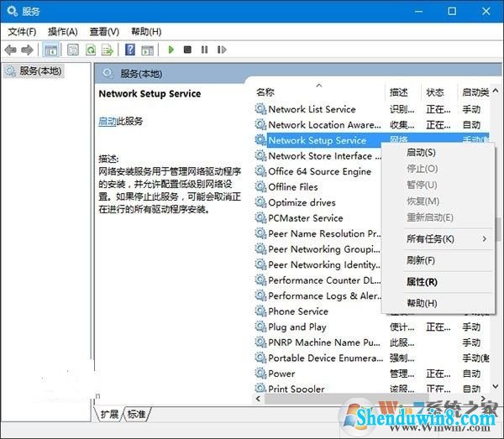Click the Back arrow toolbar icon
Image resolution: width=504 pixels, height=439 pixels.
[x=11, y=50]
